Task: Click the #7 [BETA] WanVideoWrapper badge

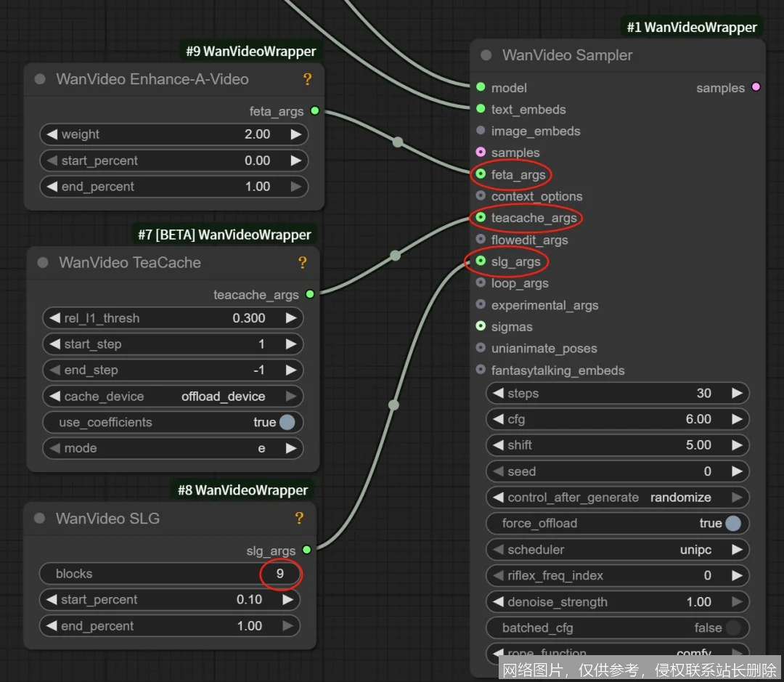Action: coord(224,235)
